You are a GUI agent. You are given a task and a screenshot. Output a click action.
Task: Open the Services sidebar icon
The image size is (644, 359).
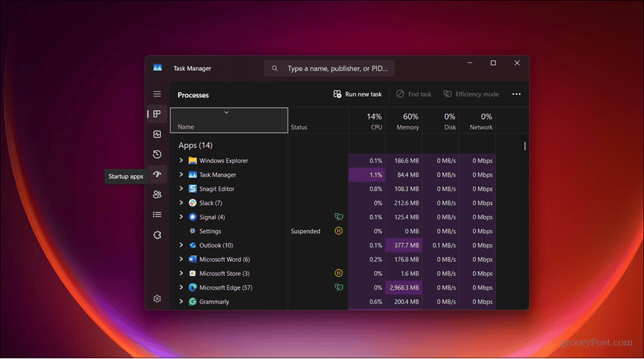157,235
